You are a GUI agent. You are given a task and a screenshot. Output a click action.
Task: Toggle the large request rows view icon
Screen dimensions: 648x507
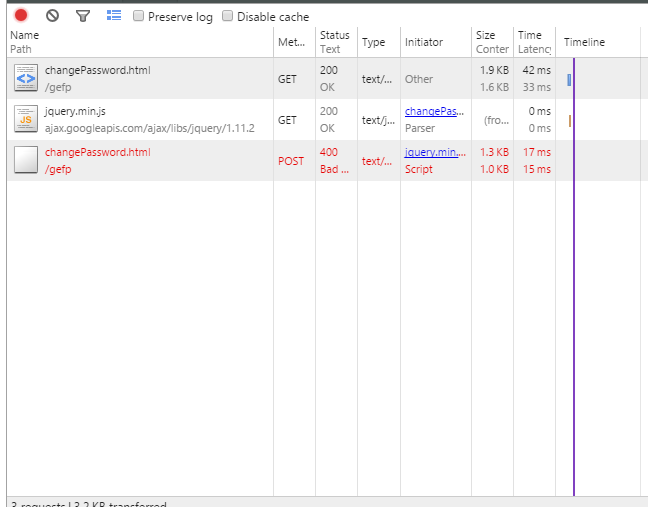pos(114,16)
